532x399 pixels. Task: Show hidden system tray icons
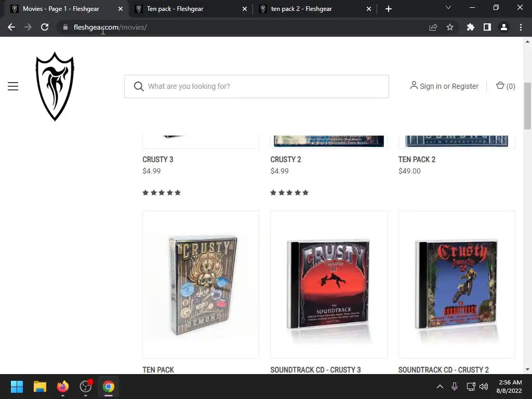(440, 387)
